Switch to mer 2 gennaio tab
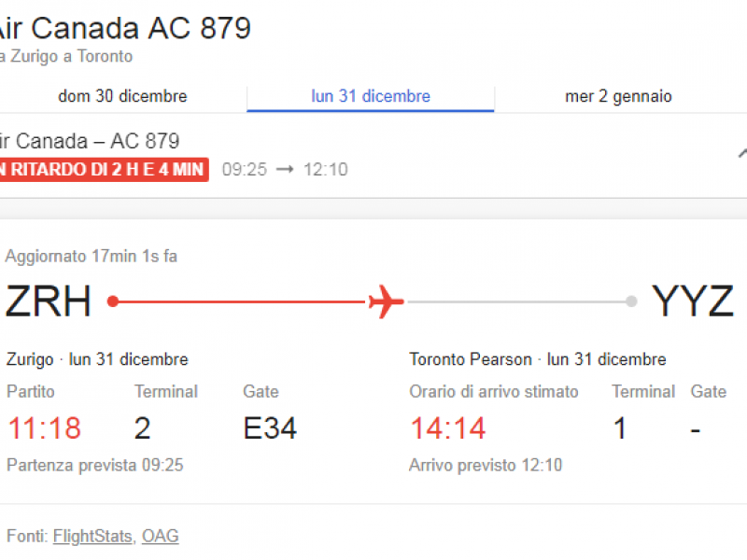Image resolution: width=747 pixels, height=560 pixels. point(618,96)
